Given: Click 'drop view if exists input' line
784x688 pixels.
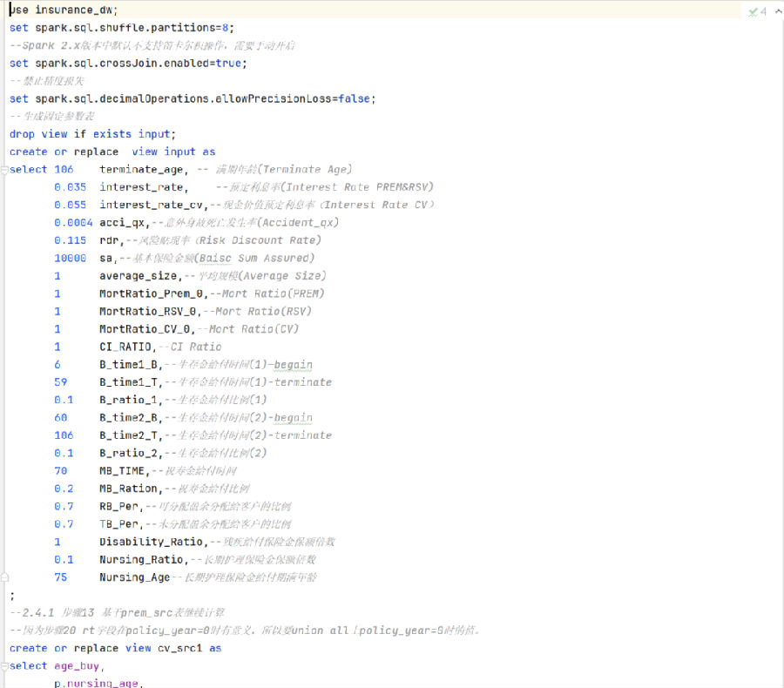Looking at the screenshot, I should [x=92, y=134].
